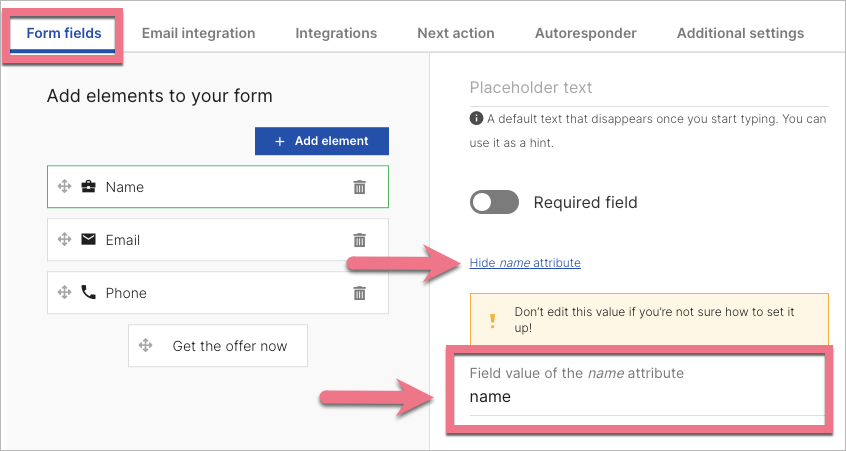Click the drag handle of Name field
The width and height of the screenshot is (846, 451).
pyautogui.click(x=65, y=187)
